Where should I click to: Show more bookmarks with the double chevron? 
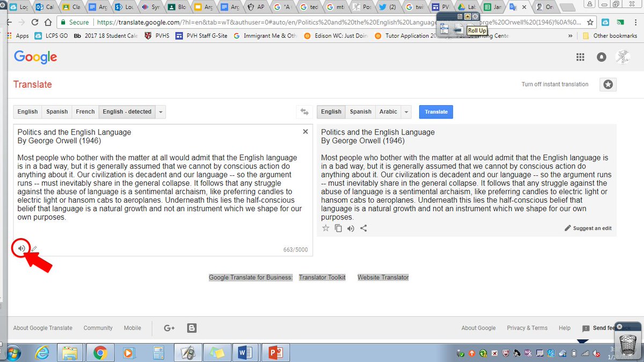570,36
